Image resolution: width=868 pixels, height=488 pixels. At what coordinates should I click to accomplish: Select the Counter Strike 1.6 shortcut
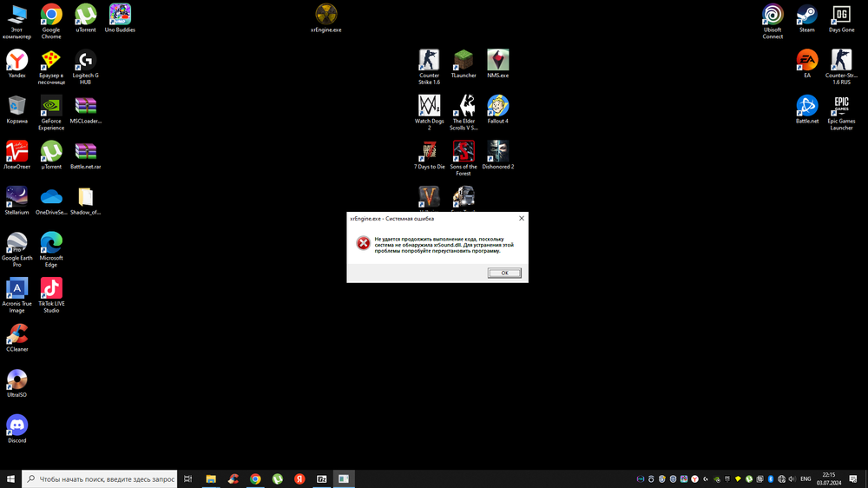(x=429, y=67)
